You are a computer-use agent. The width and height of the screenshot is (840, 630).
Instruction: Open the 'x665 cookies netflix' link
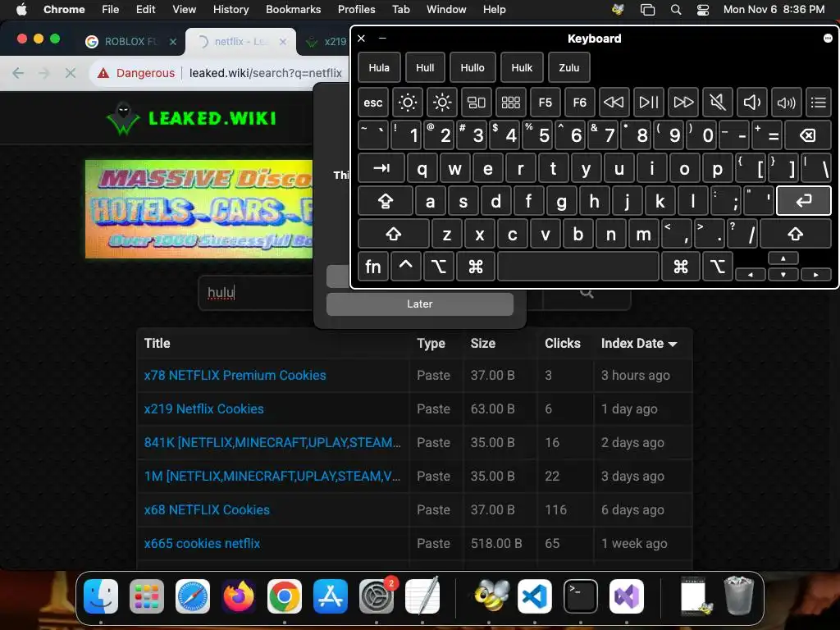[x=202, y=543]
